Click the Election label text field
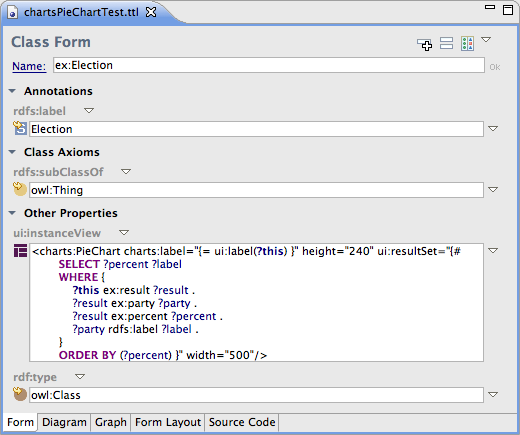The width and height of the screenshot is (520, 435). (256, 129)
